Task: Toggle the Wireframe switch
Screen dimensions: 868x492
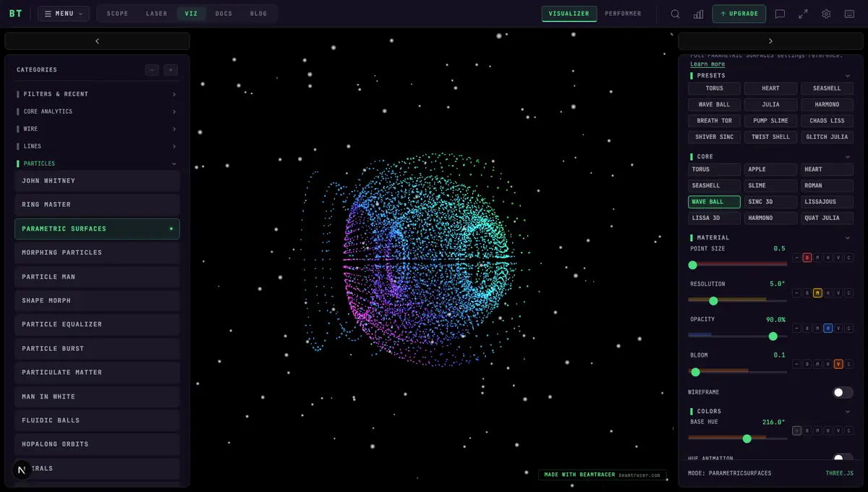Action: 843,392
